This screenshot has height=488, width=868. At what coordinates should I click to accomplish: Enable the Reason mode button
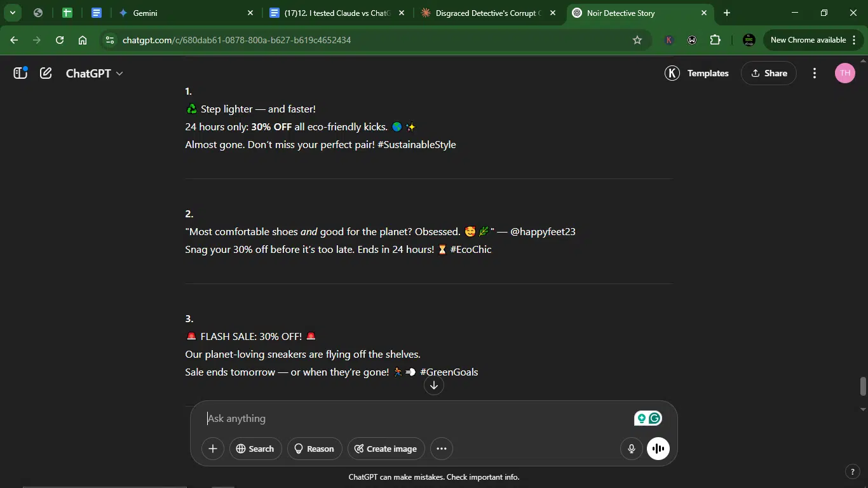pos(315,449)
